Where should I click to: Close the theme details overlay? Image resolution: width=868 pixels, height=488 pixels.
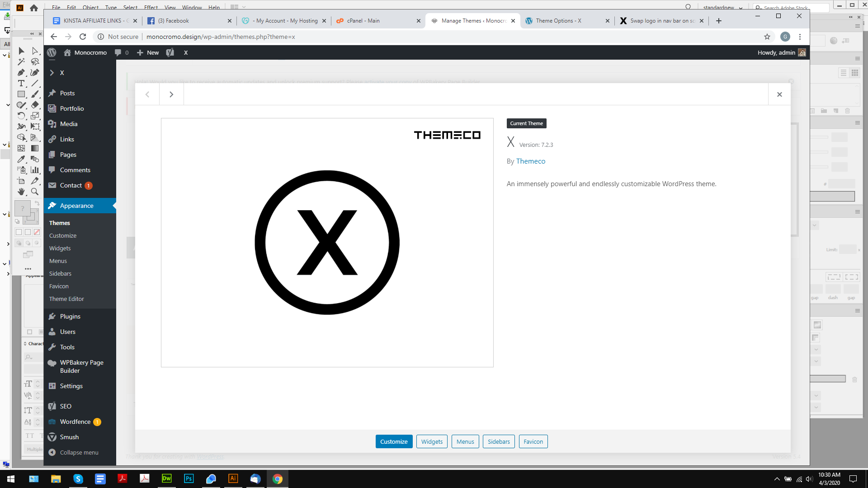pyautogui.click(x=779, y=94)
